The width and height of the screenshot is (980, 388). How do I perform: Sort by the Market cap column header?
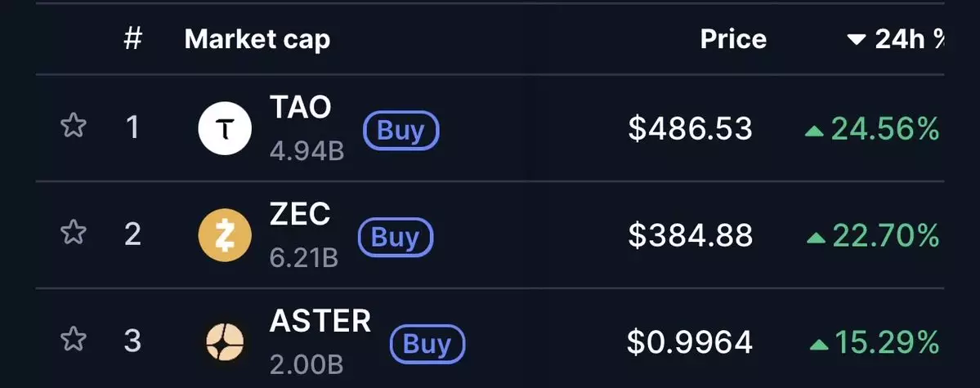click(x=257, y=39)
